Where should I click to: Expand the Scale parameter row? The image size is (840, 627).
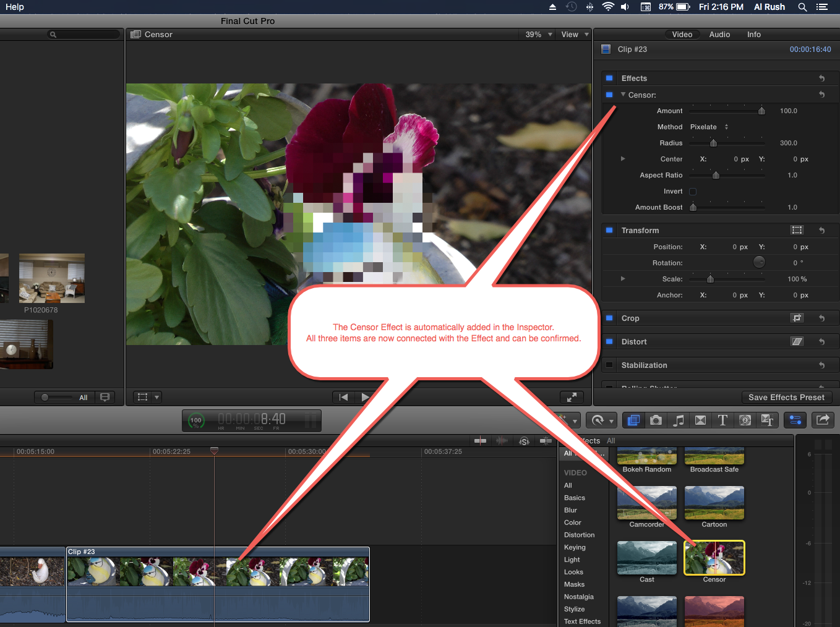click(x=623, y=279)
